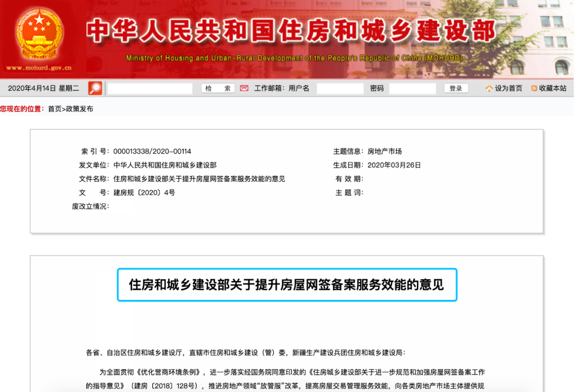This screenshot has height=392, width=575.
Task: Click the 收藏本站 text link
Action: pos(553,88)
